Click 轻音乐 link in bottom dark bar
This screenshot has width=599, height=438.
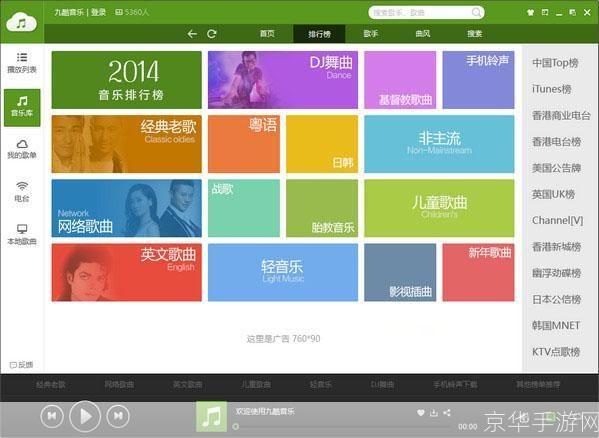coord(321,385)
